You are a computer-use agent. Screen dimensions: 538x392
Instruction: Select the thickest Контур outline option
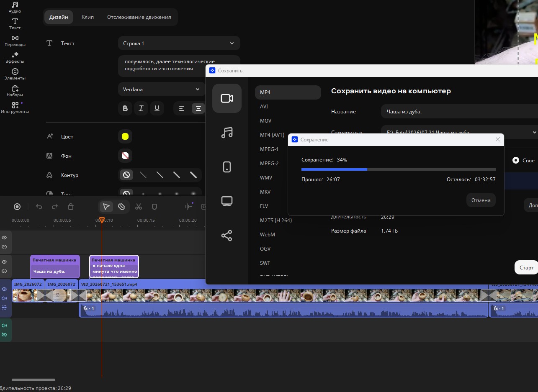(x=193, y=175)
